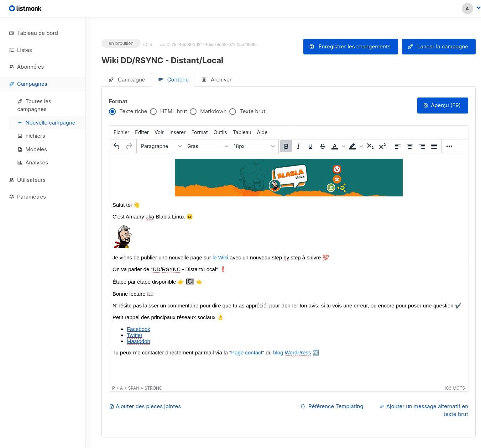Open the Insérer menu

(177, 132)
